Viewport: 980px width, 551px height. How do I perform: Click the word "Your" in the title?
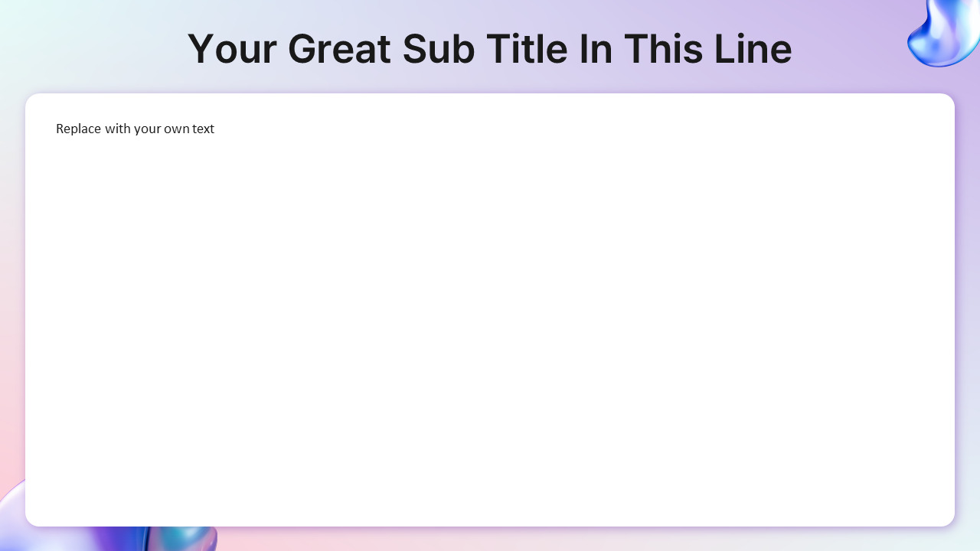pos(231,48)
